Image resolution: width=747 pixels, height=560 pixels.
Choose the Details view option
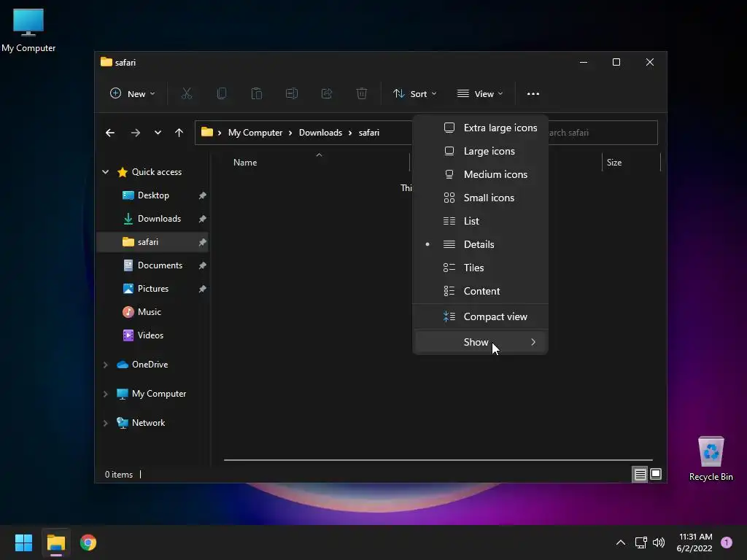pos(481,244)
